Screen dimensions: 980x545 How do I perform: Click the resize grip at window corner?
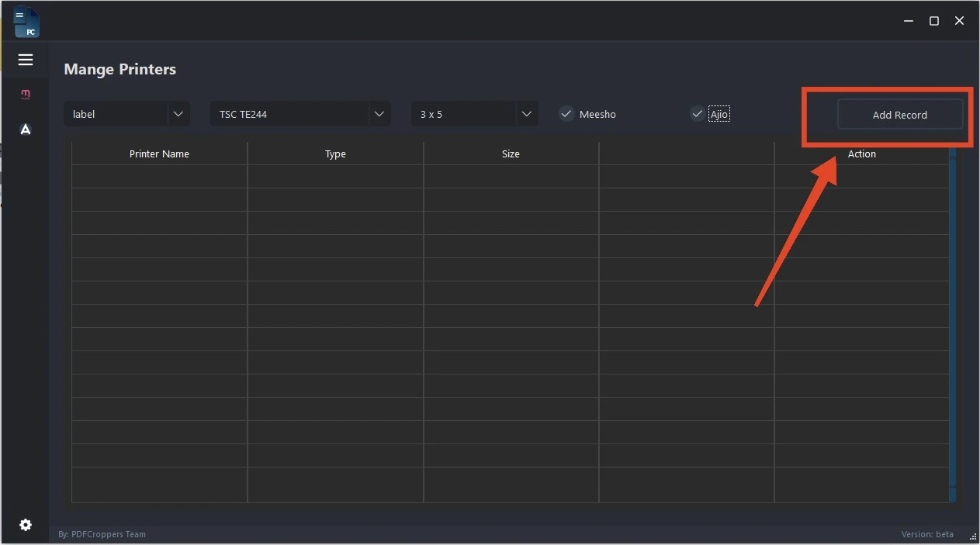click(x=972, y=536)
